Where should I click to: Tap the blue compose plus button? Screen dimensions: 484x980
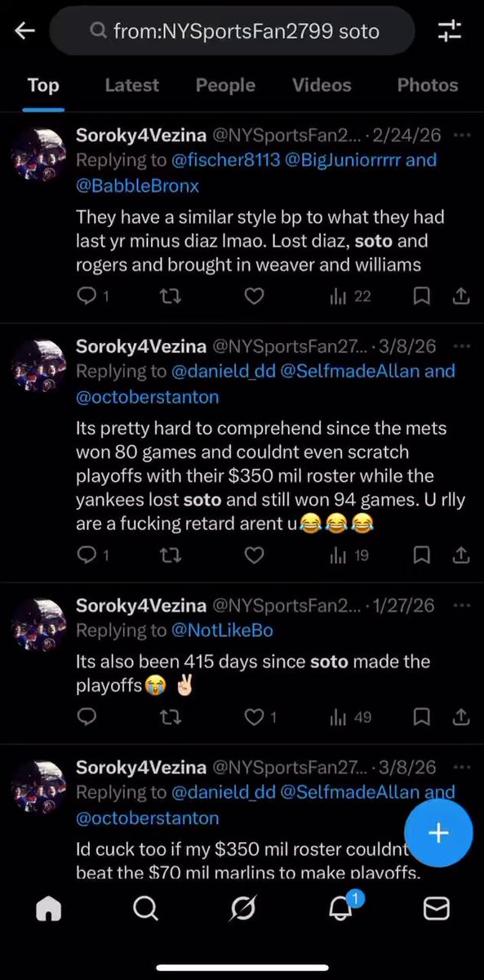[x=438, y=833]
